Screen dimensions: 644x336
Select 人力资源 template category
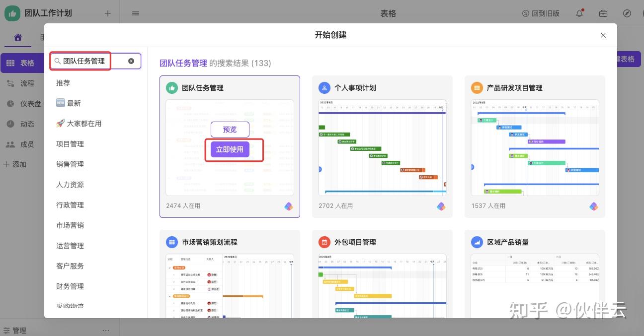point(70,185)
